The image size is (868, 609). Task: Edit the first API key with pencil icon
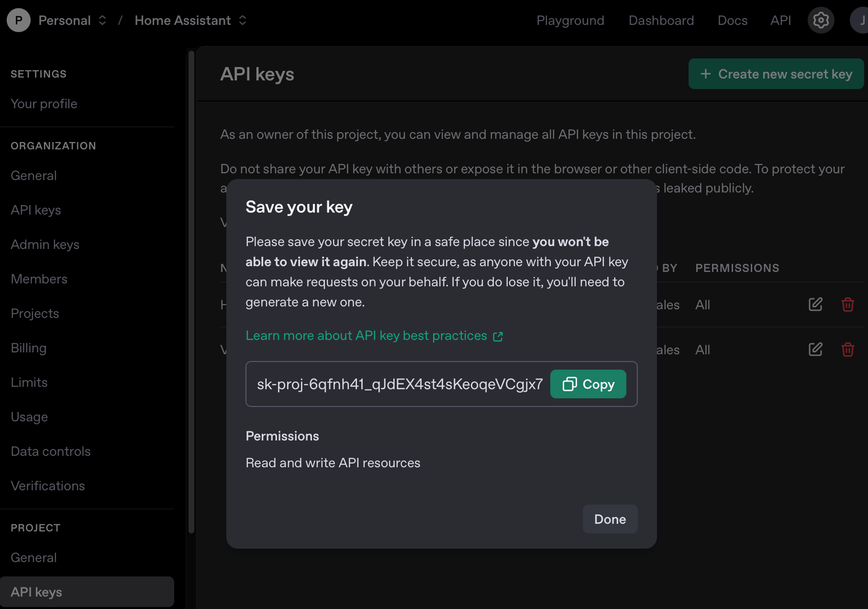tap(815, 304)
